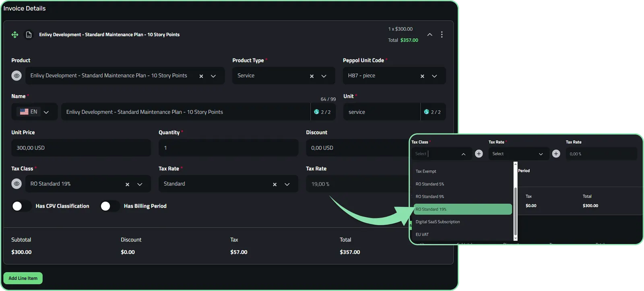Clear the Peppol Unit Code H87 value
Screen dimensions: 644x291
coord(422,76)
